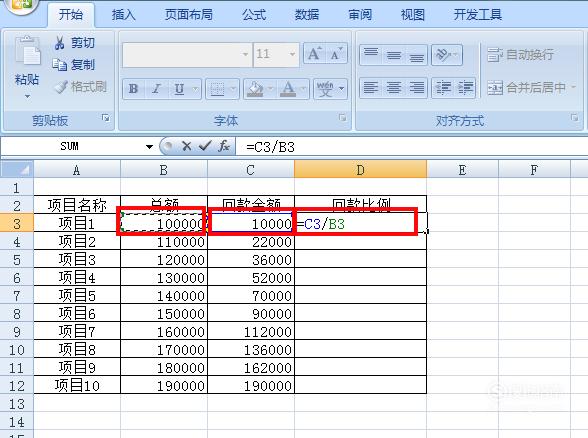Open the font size dropdown
Image resolution: width=588 pixels, height=438 pixels.
point(292,54)
